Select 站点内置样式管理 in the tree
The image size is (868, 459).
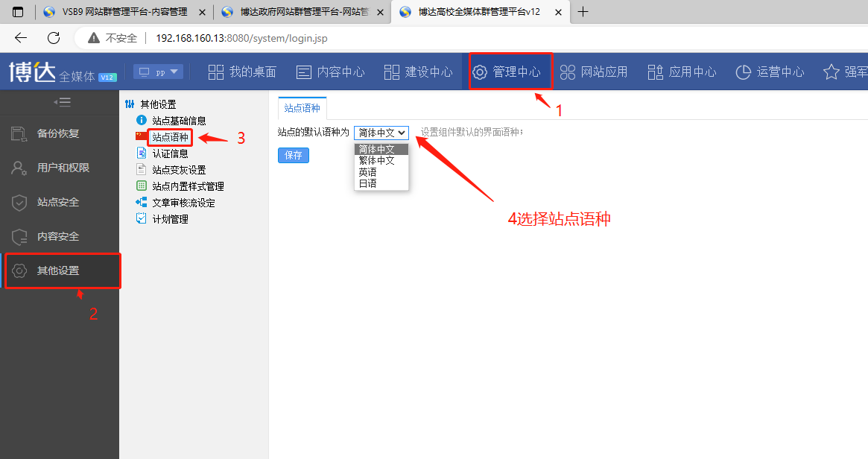tap(188, 186)
